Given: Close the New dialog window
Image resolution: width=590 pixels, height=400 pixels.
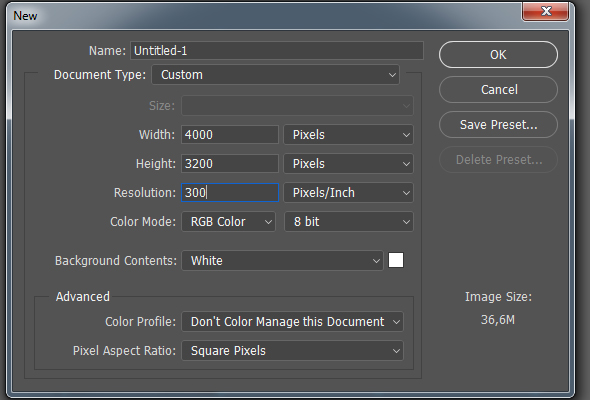Looking at the screenshot, I should coord(546,11).
